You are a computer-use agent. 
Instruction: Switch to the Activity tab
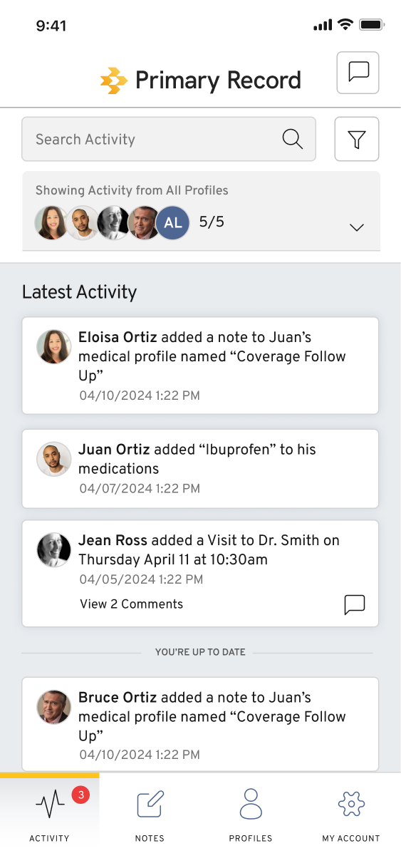point(50,818)
